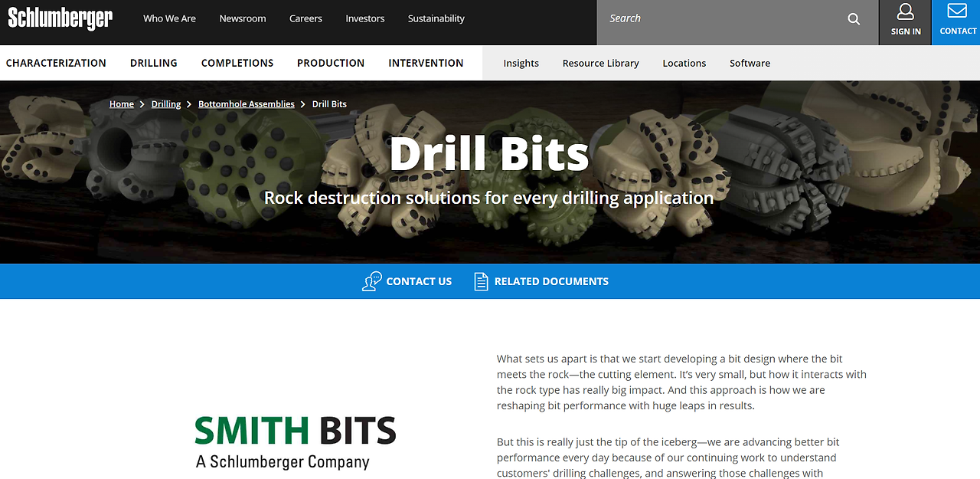Open the Completions main menu
Viewport: 980px width, 479px height.
[237, 63]
